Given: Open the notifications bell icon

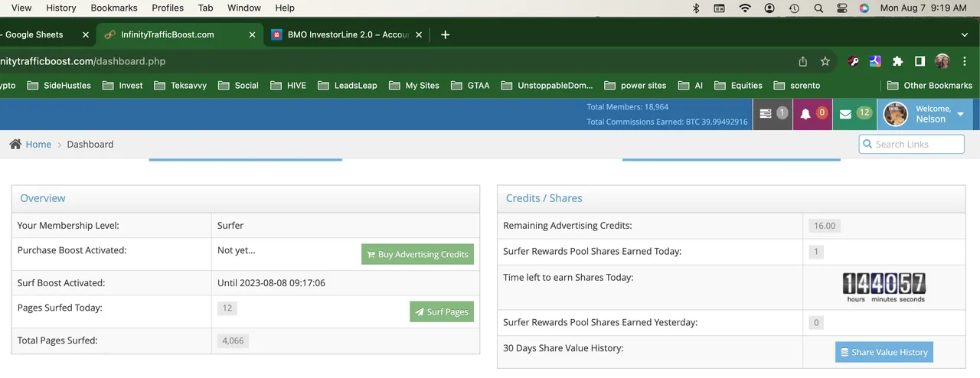Looking at the screenshot, I should tap(812, 114).
